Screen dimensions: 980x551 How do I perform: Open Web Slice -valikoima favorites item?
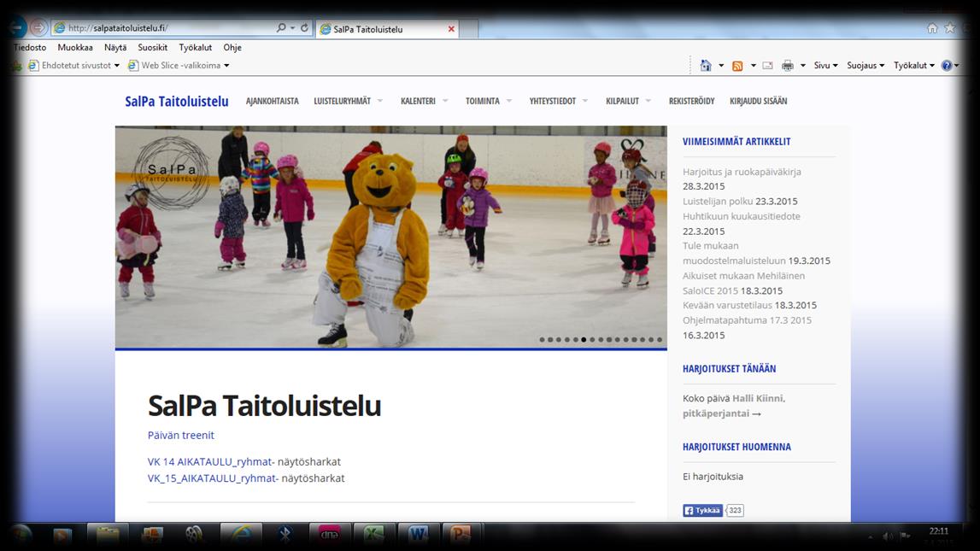point(179,65)
